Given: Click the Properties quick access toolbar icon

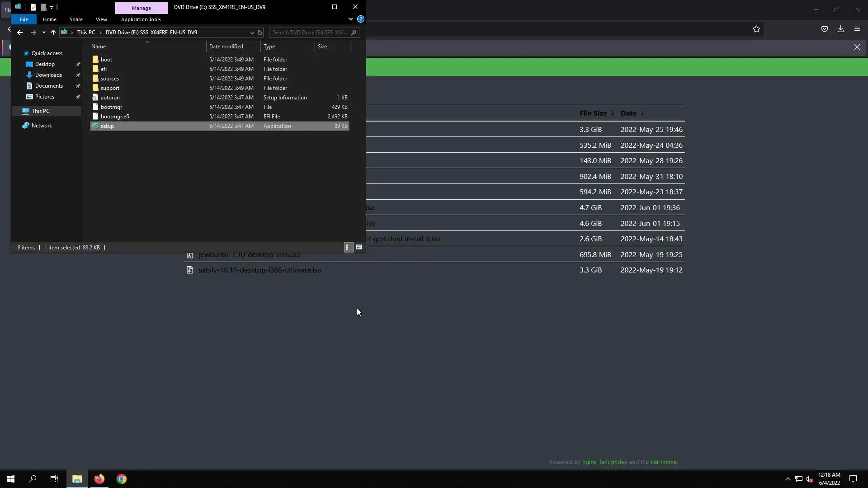Looking at the screenshot, I should (x=33, y=7).
